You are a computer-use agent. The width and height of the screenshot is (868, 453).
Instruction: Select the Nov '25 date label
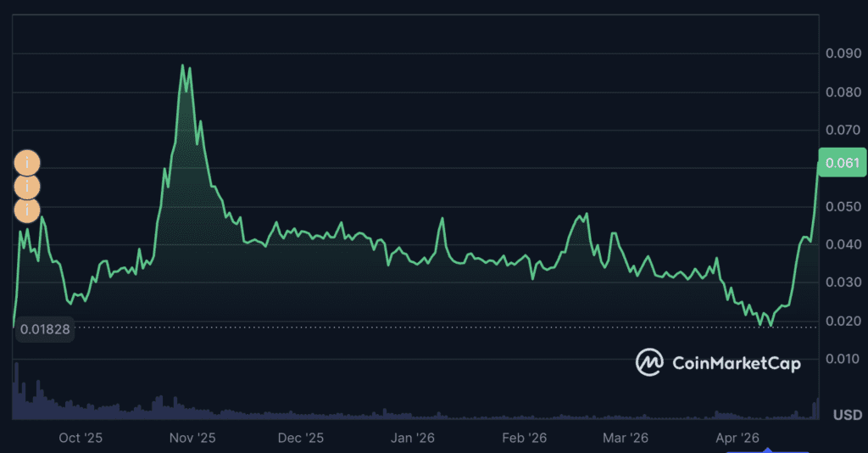pyautogui.click(x=194, y=438)
